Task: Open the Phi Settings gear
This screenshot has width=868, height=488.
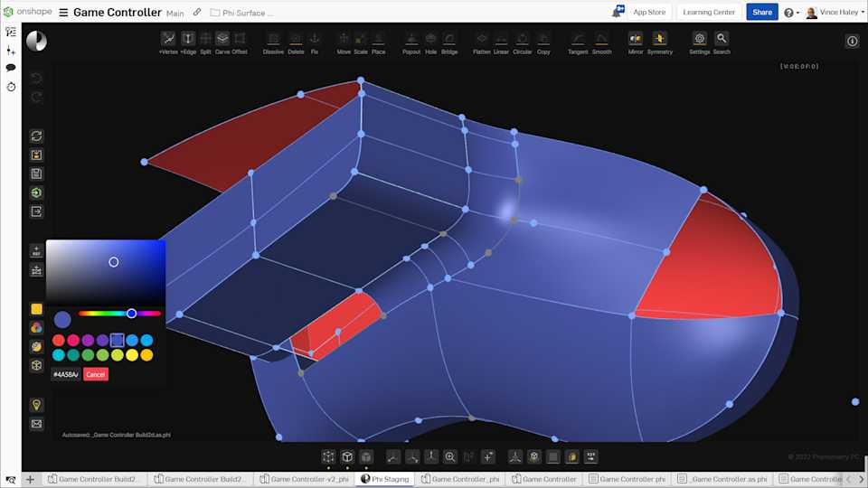Action: 700,42
